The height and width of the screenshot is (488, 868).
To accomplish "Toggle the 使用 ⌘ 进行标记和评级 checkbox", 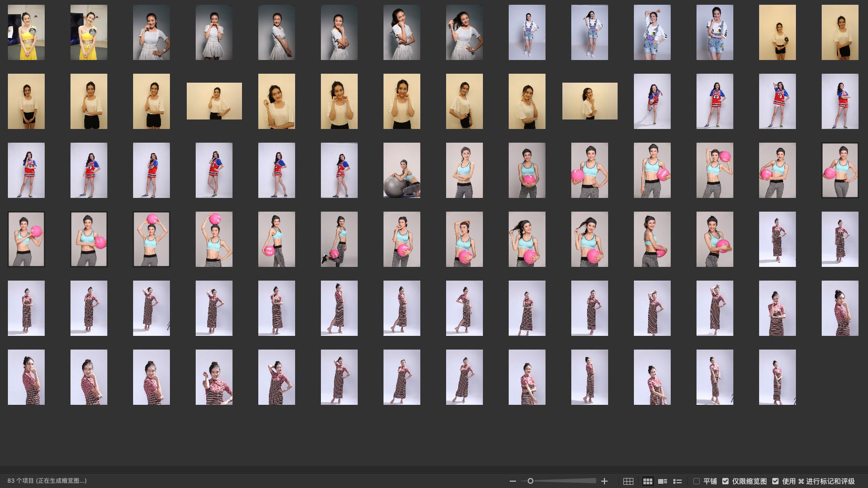I will tap(775, 481).
